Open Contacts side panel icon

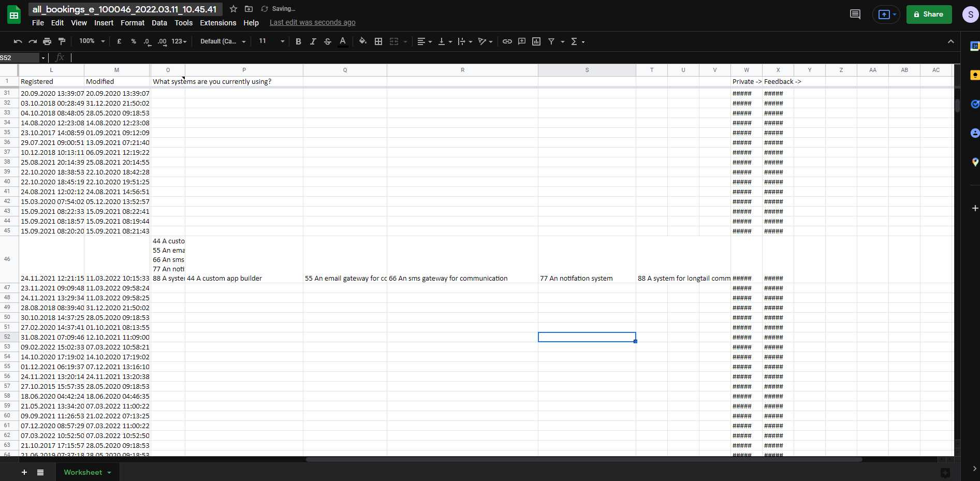pos(975,133)
